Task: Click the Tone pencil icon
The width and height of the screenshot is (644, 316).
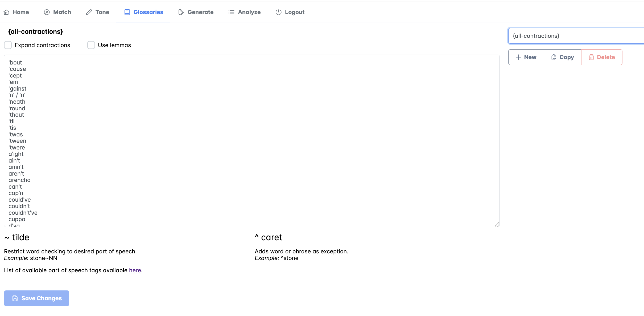Action: pos(89,12)
